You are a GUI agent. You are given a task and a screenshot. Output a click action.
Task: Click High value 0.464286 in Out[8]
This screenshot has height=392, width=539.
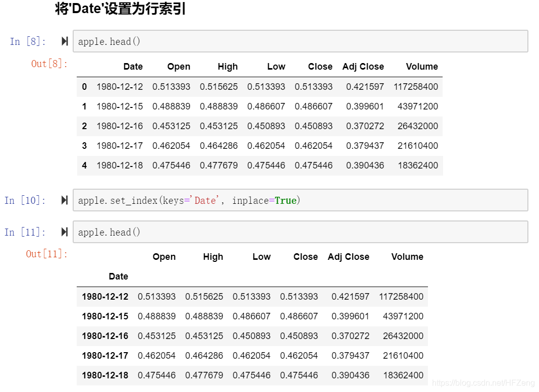[x=219, y=146]
